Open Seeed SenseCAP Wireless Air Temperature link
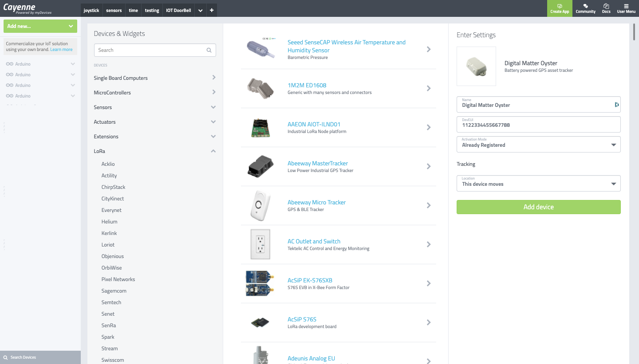639x364 pixels. (347, 46)
